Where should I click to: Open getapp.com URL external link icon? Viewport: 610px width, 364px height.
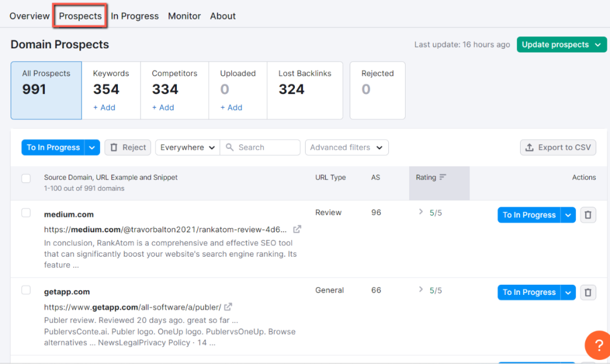[x=228, y=307]
